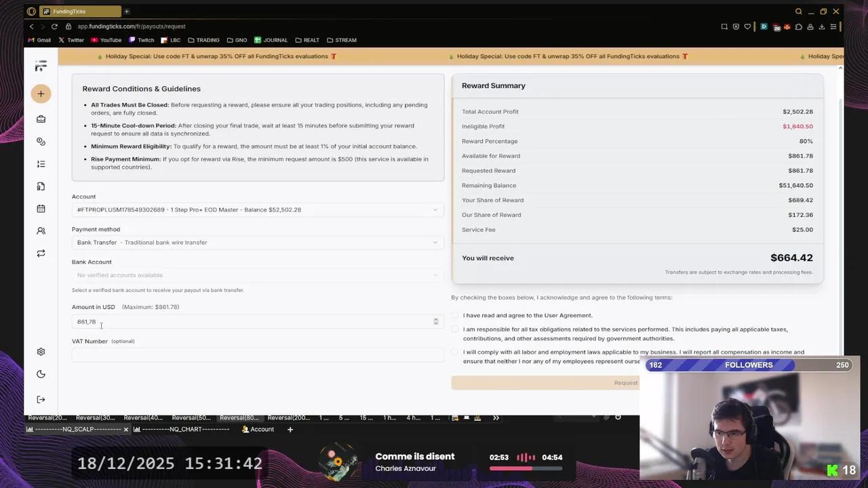Check the User Agreement checkbox
Image resolution: width=868 pixels, height=488 pixels.
tap(455, 315)
